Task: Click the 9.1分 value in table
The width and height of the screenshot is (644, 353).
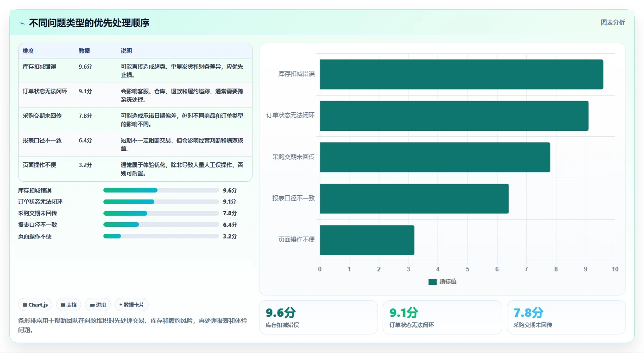Action: tap(86, 91)
